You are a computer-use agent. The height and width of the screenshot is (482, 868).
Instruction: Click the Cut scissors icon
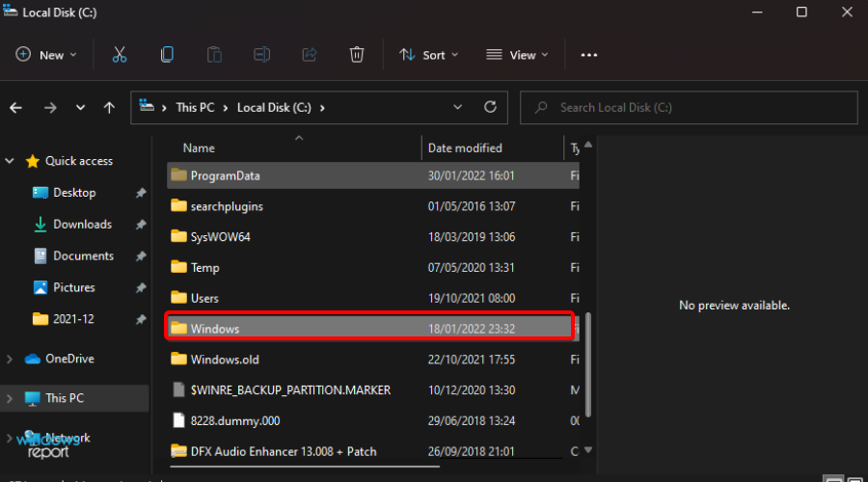[x=119, y=55]
